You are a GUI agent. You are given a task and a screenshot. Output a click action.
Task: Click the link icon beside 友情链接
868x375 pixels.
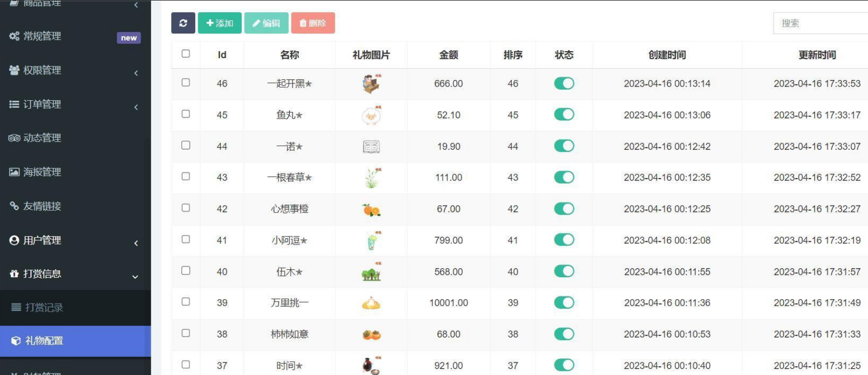tap(14, 206)
